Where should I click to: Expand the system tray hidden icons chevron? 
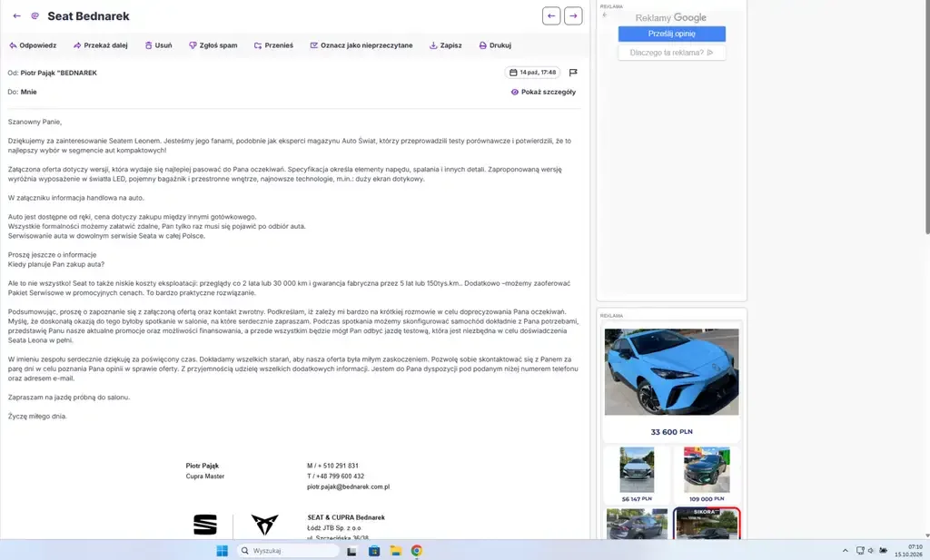(x=846, y=551)
